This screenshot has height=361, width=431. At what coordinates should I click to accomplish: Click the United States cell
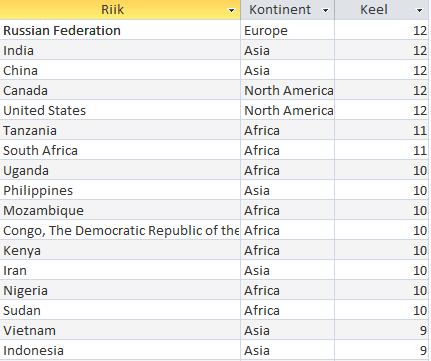120,110
